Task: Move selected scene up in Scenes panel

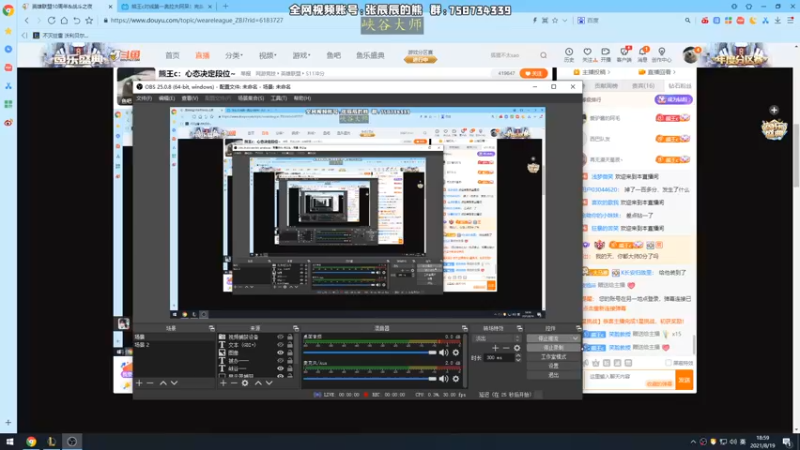Action: (x=163, y=383)
